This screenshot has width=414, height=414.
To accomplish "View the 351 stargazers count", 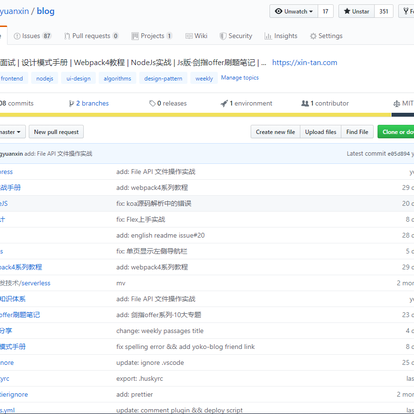I will pyautogui.click(x=384, y=11).
